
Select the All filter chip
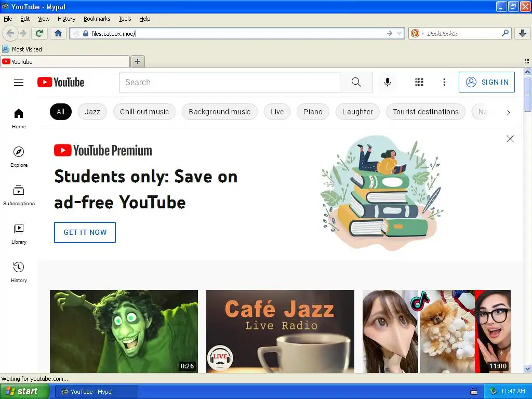61,112
